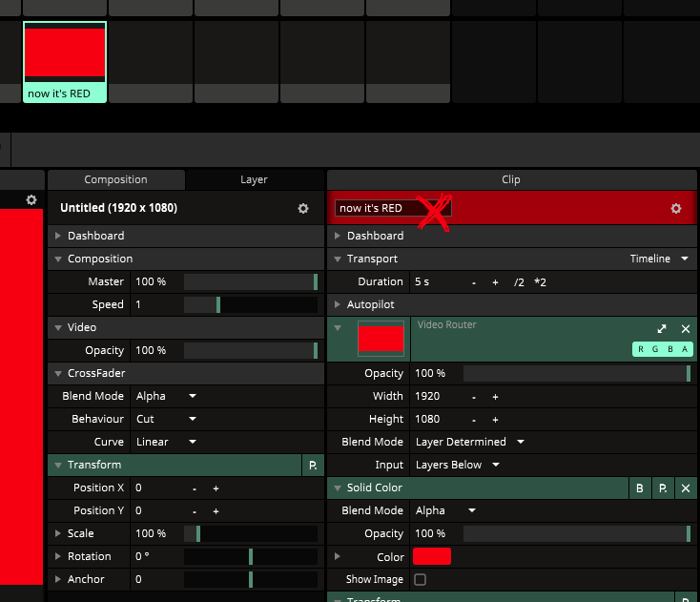Click the Video Router expand arrows icon
The image size is (700, 602).
coord(662,328)
